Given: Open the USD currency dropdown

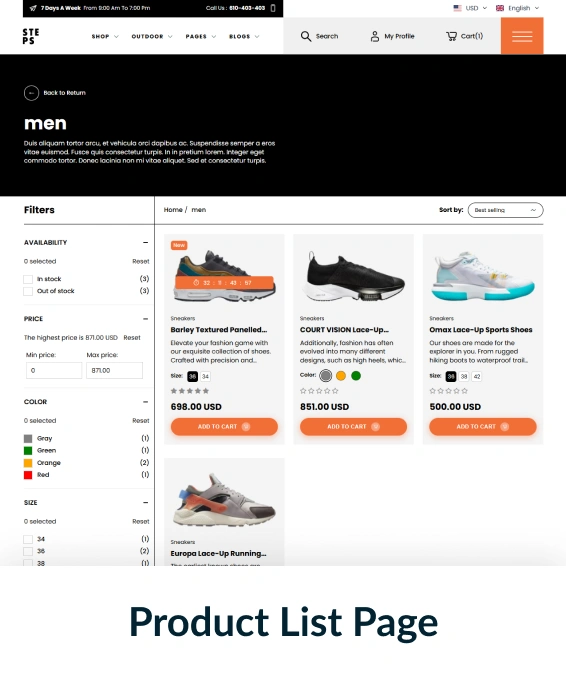Looking at the screenshot, I should click(x=470, y=8).
